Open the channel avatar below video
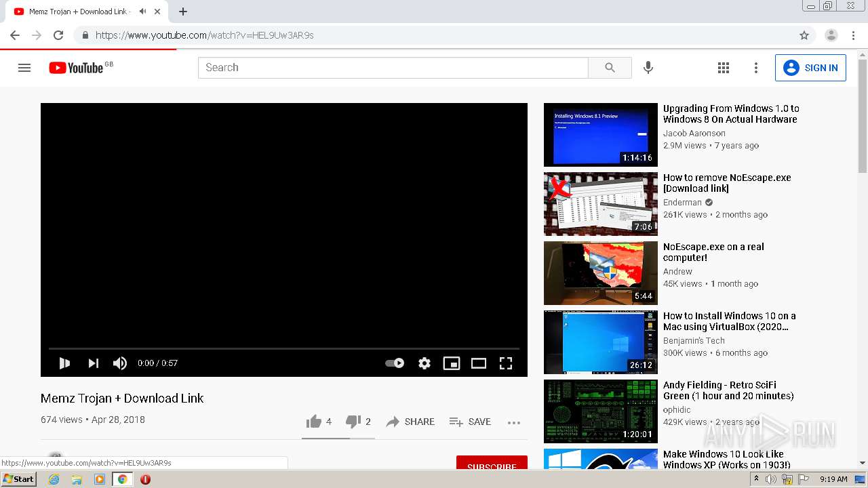 pyautogui.click(x=56, y=460)
